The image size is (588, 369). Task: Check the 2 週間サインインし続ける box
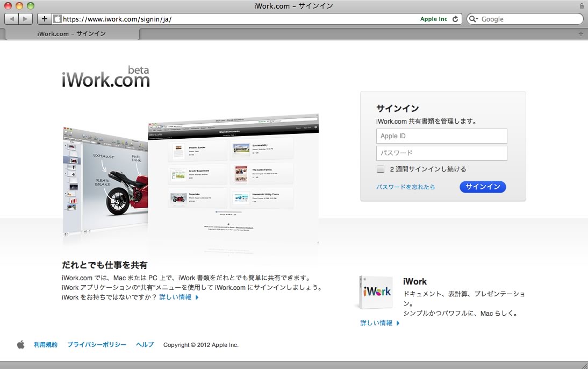click(x=380, y=169)
